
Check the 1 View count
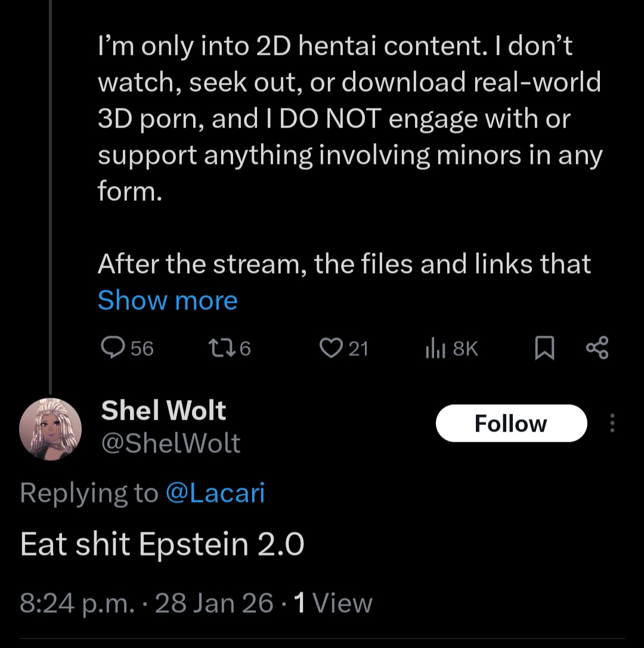click(x=333, y=603)
